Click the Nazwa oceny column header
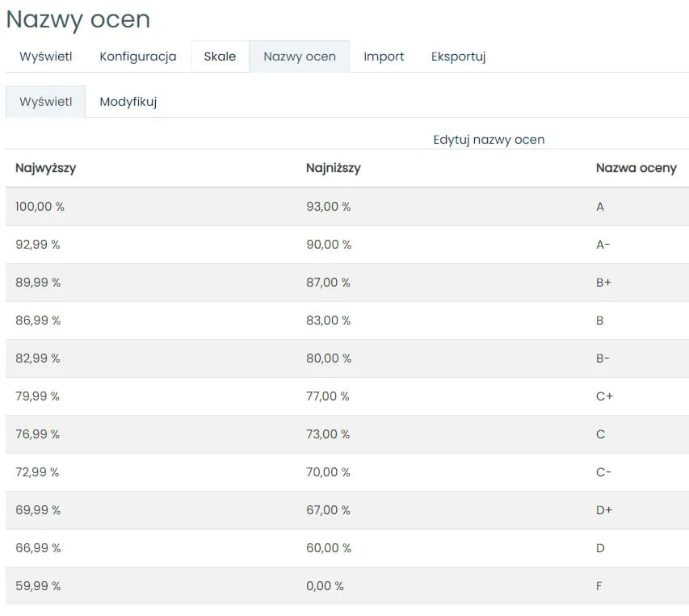 pyautogui.click(x=636, y=168)
